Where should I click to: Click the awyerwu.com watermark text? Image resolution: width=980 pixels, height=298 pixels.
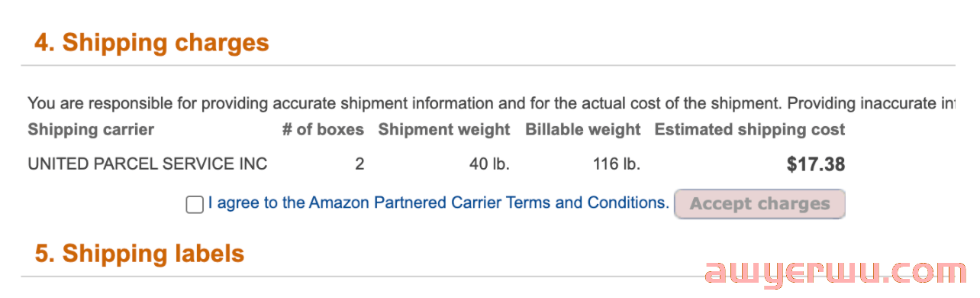click(835, 274)
